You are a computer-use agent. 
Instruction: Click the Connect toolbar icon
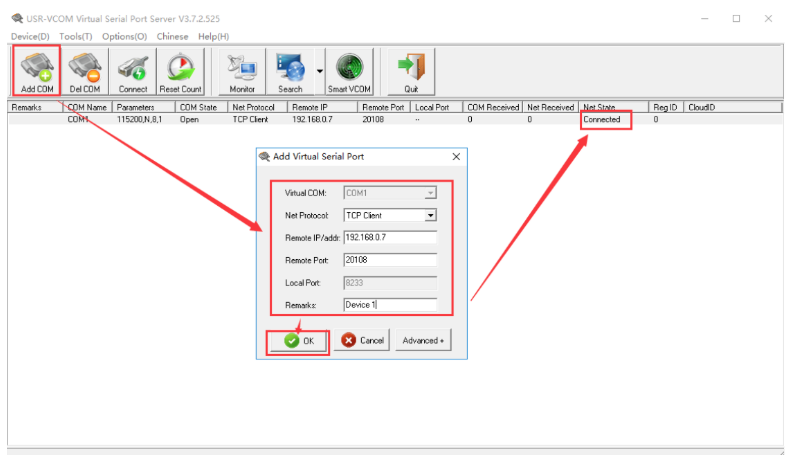133,71
